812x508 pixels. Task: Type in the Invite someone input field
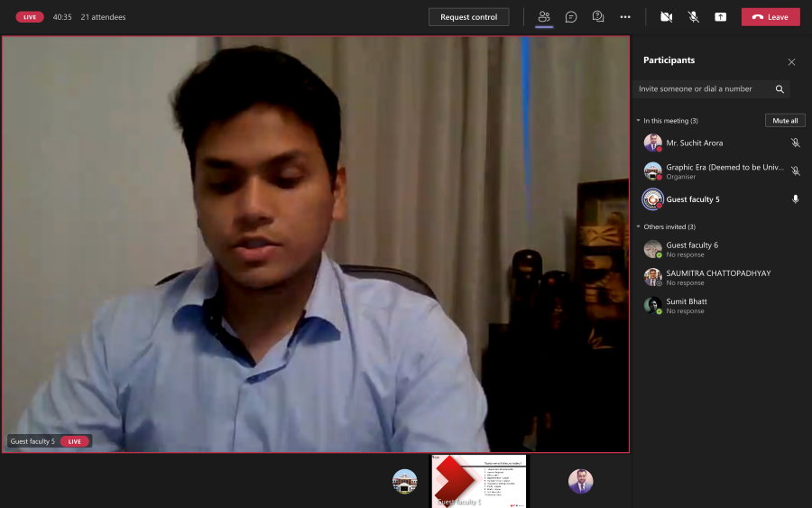click(x=702, y=89)
